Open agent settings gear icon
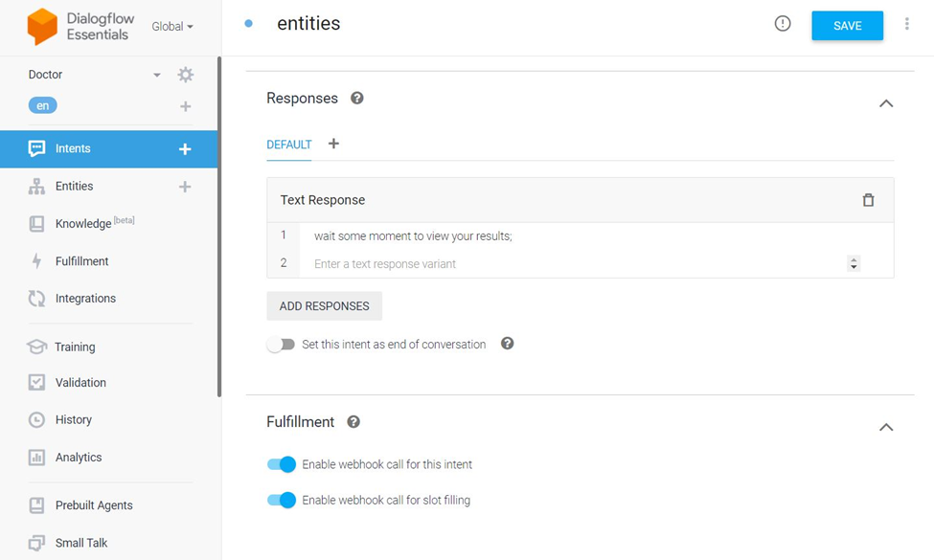This screenshot has width=934, height=560. [x=186, y=75]
